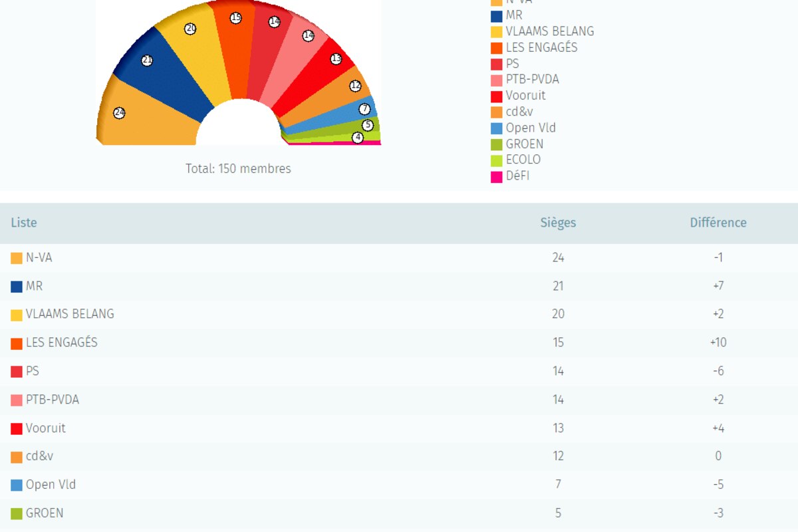Click the ECOLO legend color swatch
Screen dimensions: 798x532
point(496,160)
